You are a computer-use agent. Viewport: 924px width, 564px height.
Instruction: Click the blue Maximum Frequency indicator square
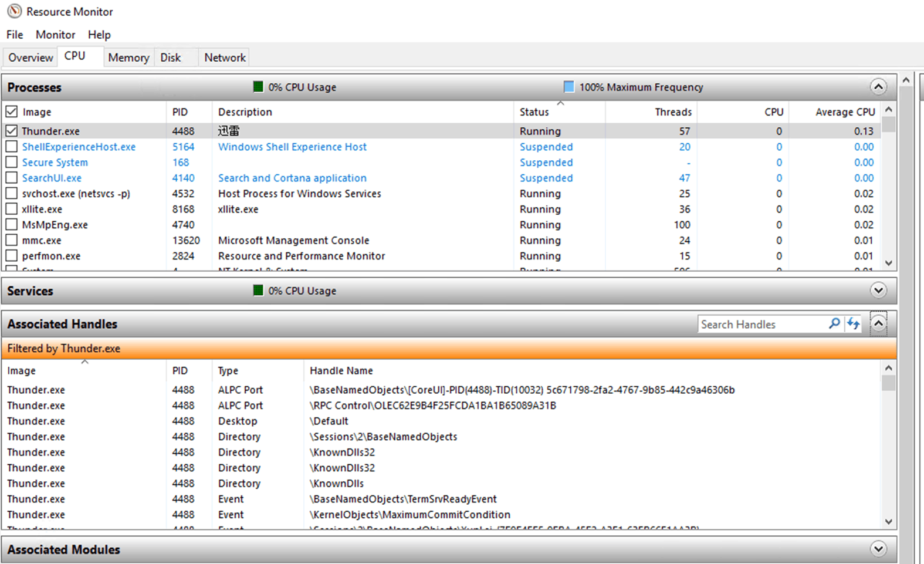(x=568, y=87)
